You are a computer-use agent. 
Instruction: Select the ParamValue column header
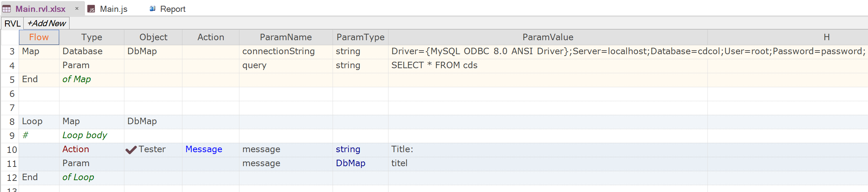tap(548, 37)
